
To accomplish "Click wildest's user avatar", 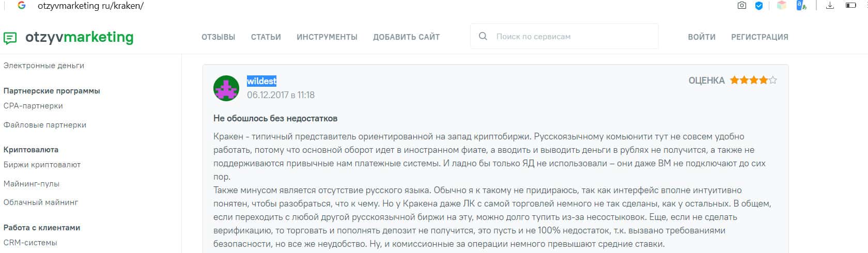I will pos(226,88).
